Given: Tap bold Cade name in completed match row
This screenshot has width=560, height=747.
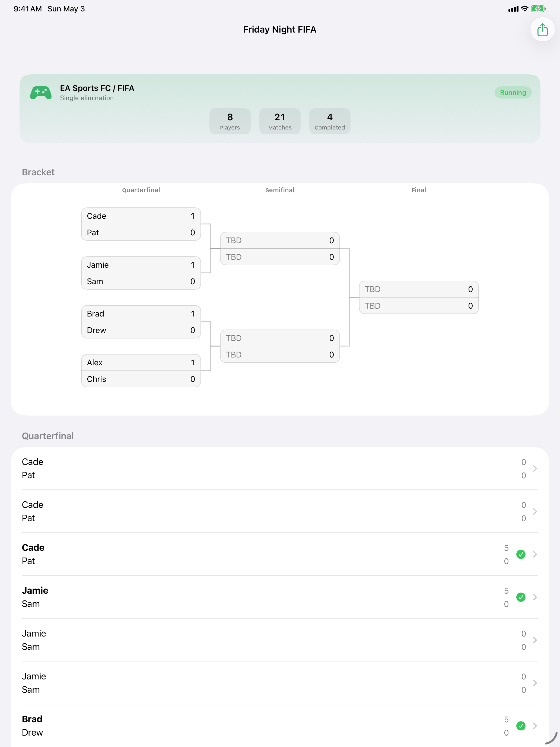Looking at the screenshot, I should point(33,547).
